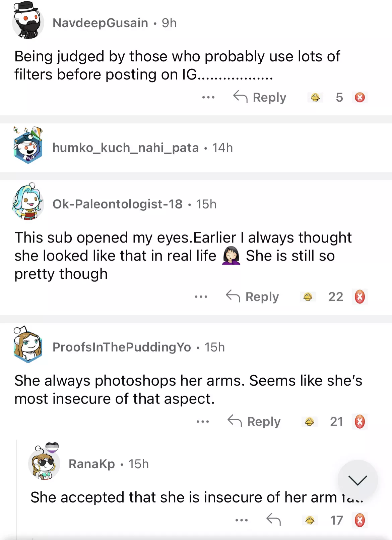Upvote RanaKp's reply
The image size is (392, 540).
coord(310,520)
